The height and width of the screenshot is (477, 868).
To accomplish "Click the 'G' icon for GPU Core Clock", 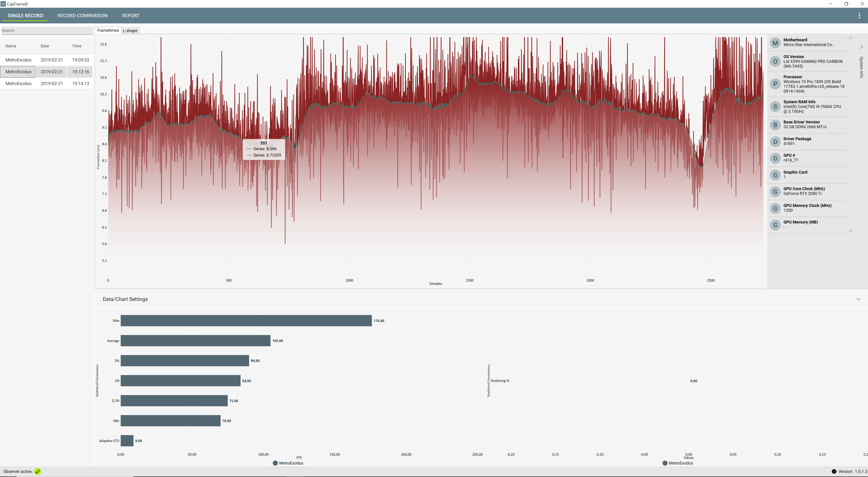I will (775, 192).
